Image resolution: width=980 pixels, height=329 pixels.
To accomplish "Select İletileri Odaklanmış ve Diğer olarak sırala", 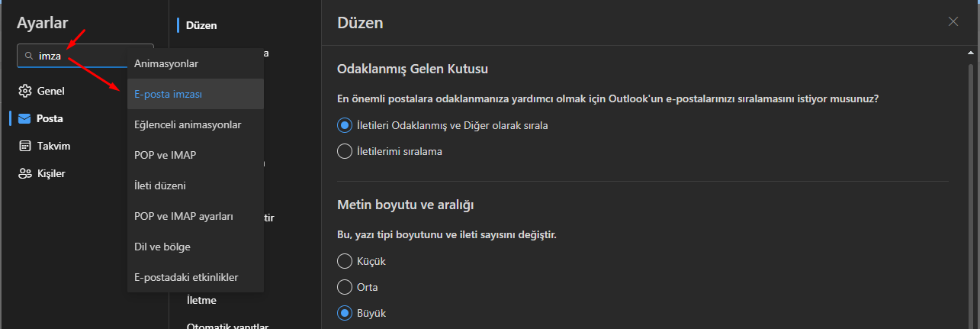I will click(x=345, y=125).
